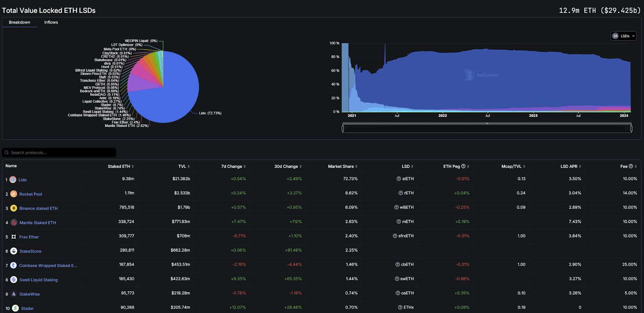
Task: Sort table by LSD column
Action: click(x=407, y=166)
